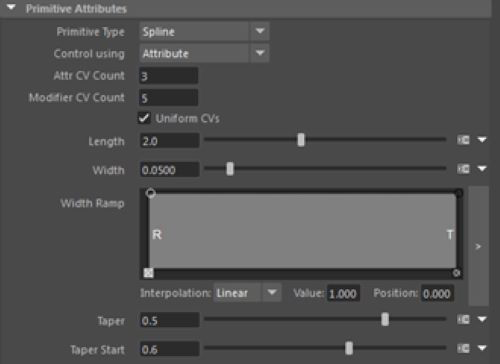Image resolution: width=500 pixels, height=364 pixels.
Task: Click the ramp Value field
Action: coord(343,294)
